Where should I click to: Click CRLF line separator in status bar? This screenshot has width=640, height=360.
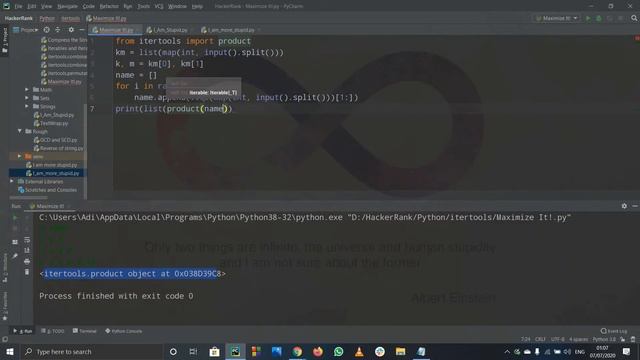(540, 339)
